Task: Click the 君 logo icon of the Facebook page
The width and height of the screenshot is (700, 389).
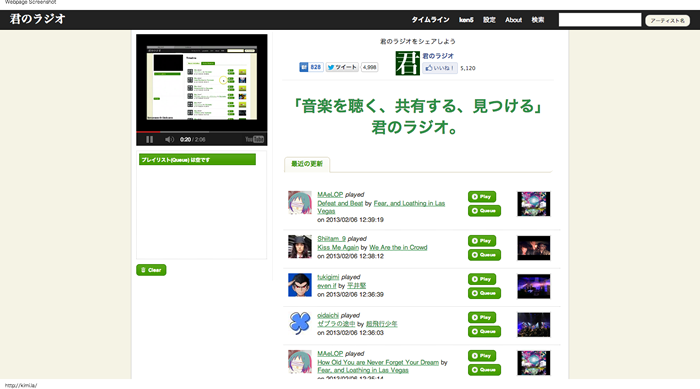Action: coord(407,63)
